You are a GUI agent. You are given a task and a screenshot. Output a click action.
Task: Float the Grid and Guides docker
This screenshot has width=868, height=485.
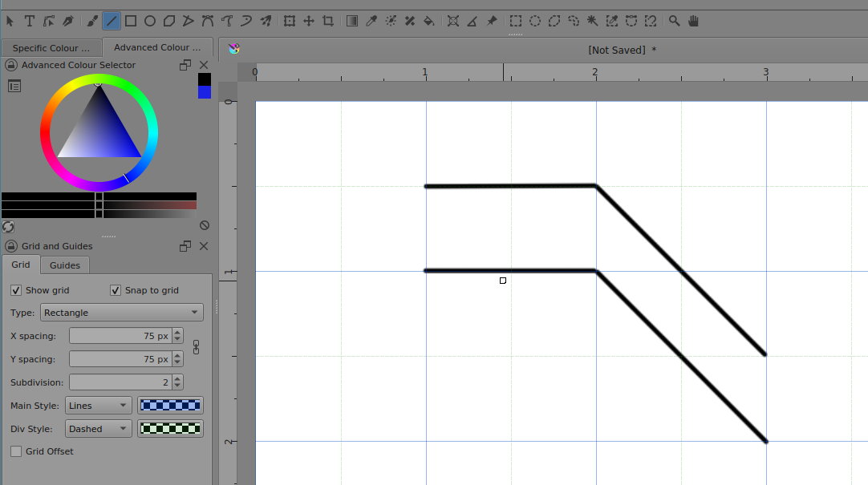point(185,246)
